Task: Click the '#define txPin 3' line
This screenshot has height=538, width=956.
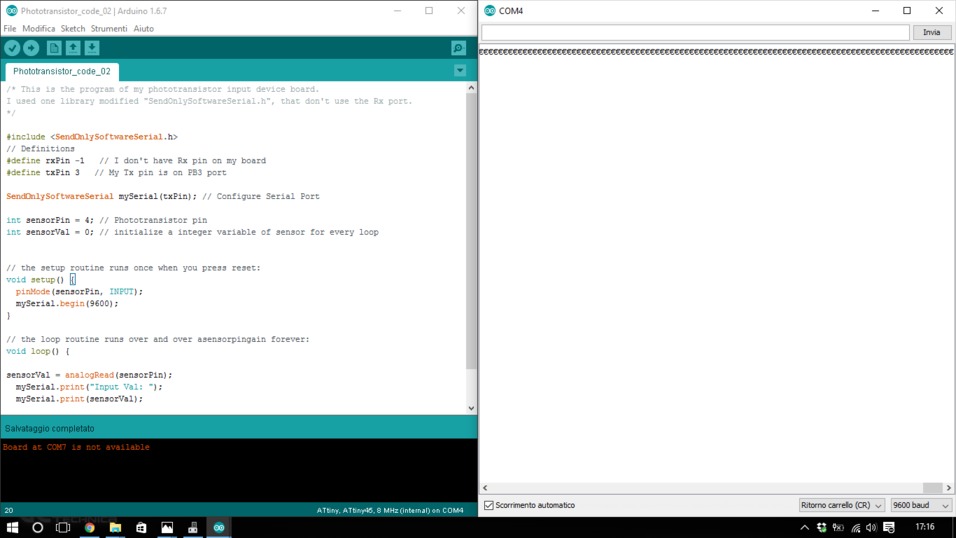Action: (116, 173)
